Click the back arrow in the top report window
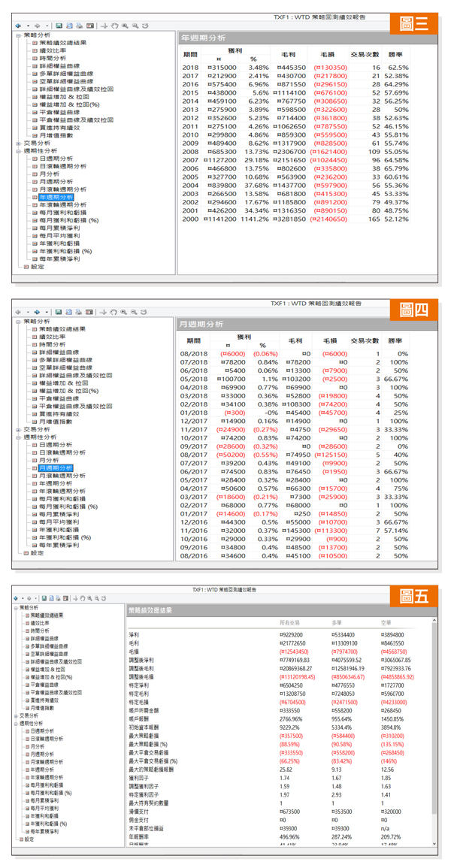 click(x=18, y=26)
